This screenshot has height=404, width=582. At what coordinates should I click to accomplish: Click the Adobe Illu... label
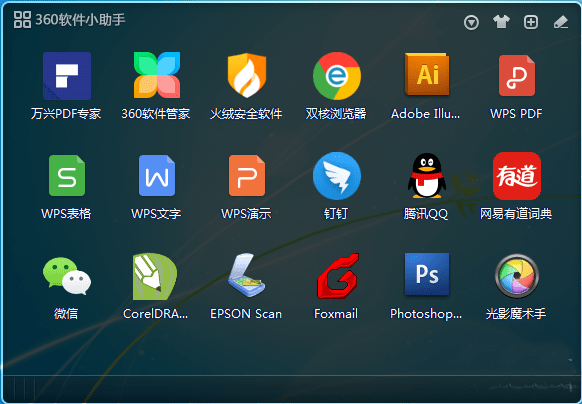coord(425,114)
